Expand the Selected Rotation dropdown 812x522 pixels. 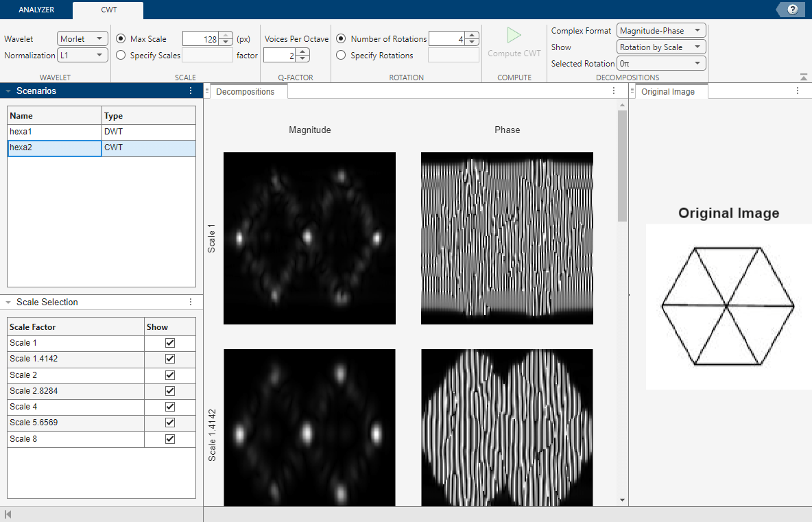coord(661,64)
